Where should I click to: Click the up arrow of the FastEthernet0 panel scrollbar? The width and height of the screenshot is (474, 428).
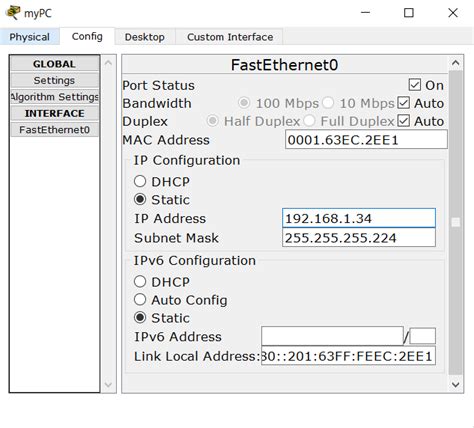point(455,63)
